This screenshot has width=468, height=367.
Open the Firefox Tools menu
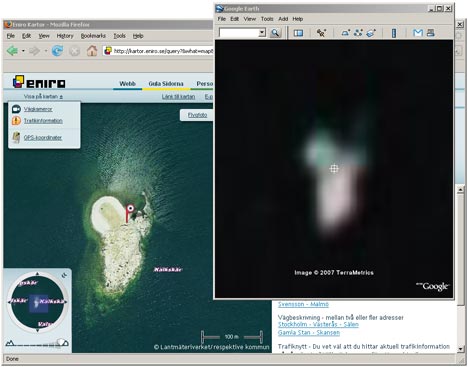tap(119, 36)
